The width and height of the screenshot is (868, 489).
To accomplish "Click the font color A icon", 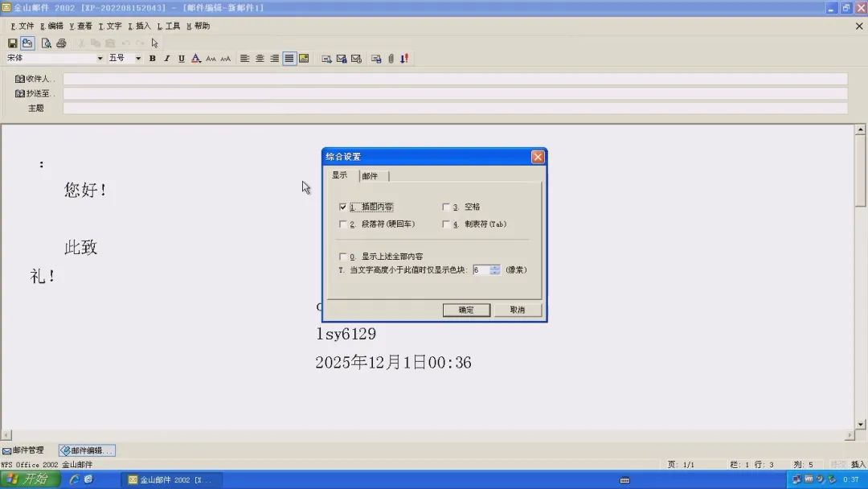I will [x=196, y=58].
